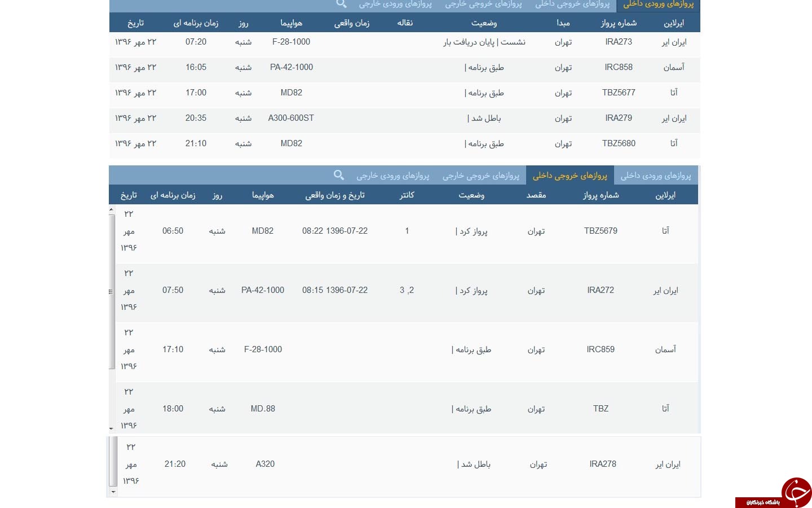Click the airline آسمان in the IRC858 row
The image size is (812, 508).
coord(674,67)
